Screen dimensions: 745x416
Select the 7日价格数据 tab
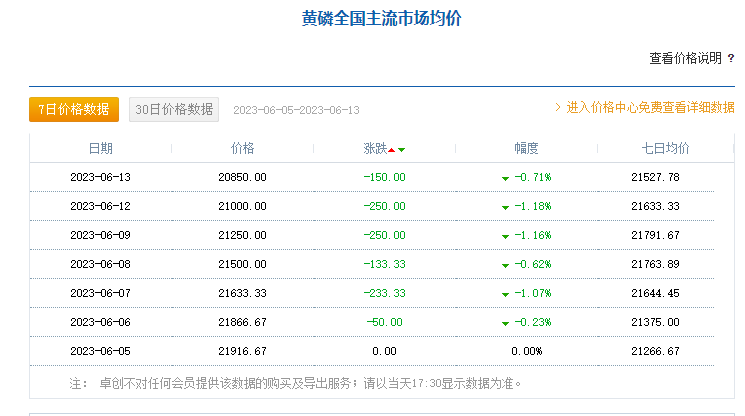pos(74,110)
